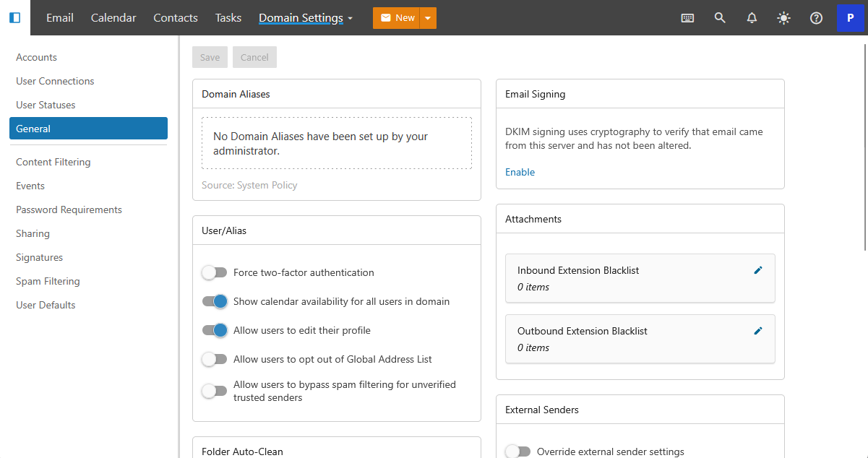This screenshot has width=868, height=458.
Task: Go to the Calendar tab
Action: [x=113, y=18]
